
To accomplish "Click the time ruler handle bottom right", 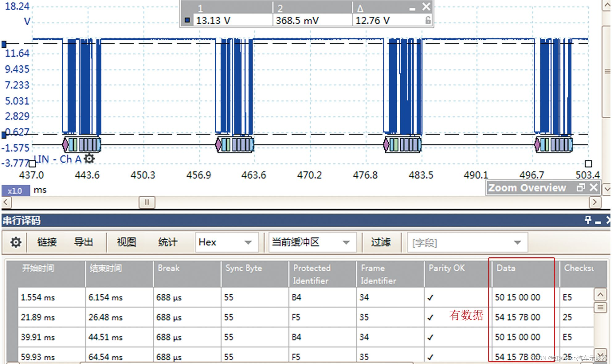I will 588,164.
